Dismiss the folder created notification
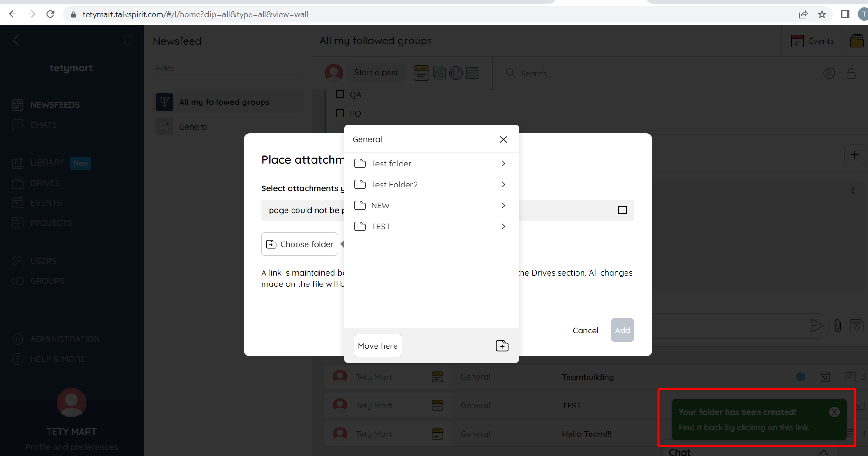Viewport: 868px width, 456px height. coord(834,412)
